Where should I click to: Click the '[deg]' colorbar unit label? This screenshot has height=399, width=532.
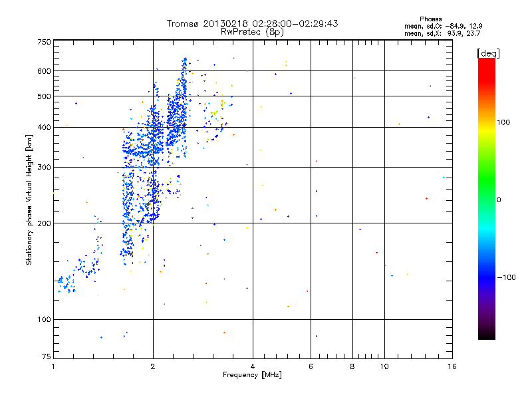(x=488, y=53)
